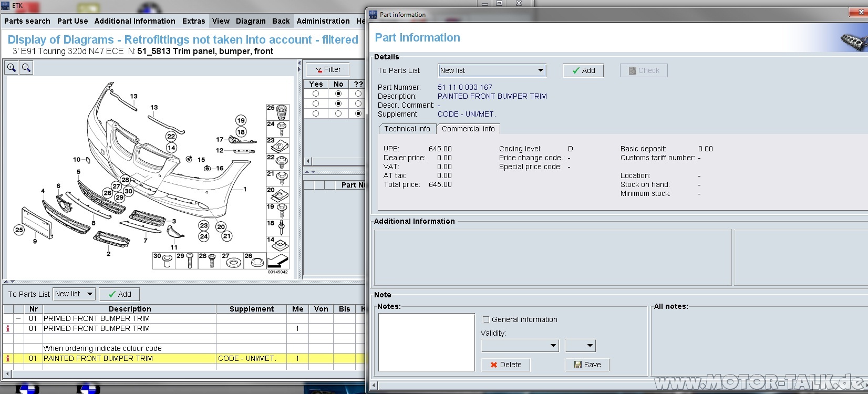Click circled callout 25 near plate holder
Screen dimensions: 868x394
(x=19, y=230)
